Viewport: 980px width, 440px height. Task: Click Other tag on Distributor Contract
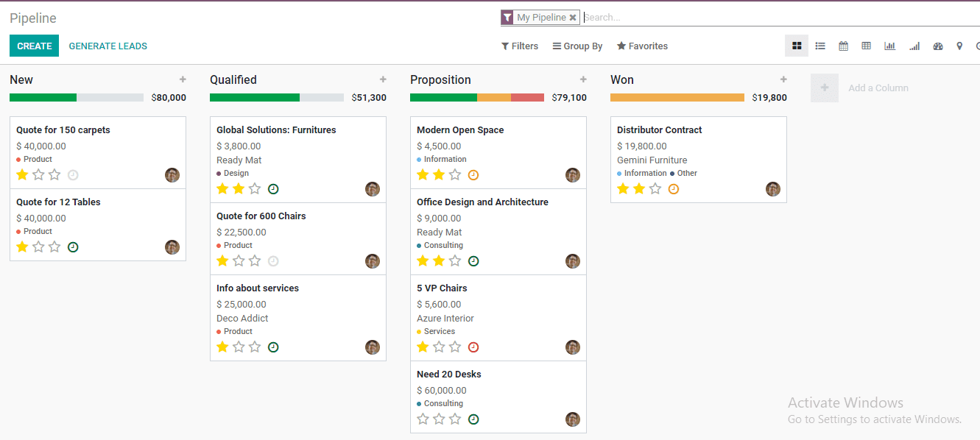pyautogui.click(x=684, y=174)
